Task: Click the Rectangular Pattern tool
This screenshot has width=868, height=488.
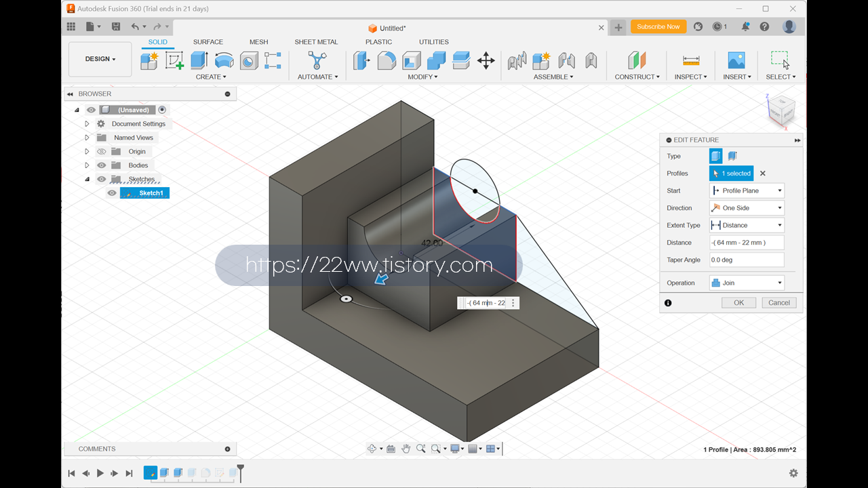Action: click(x=273, y=60)
